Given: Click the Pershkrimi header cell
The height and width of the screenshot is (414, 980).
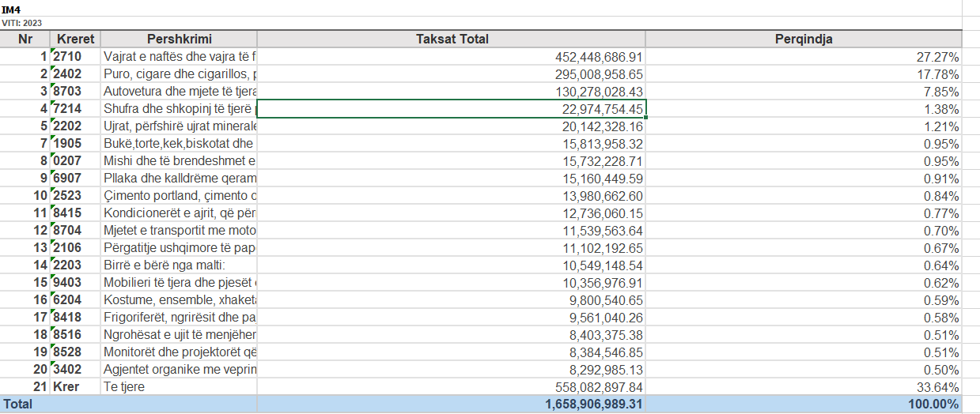Looking at the screenshot, I should point(180,40).
